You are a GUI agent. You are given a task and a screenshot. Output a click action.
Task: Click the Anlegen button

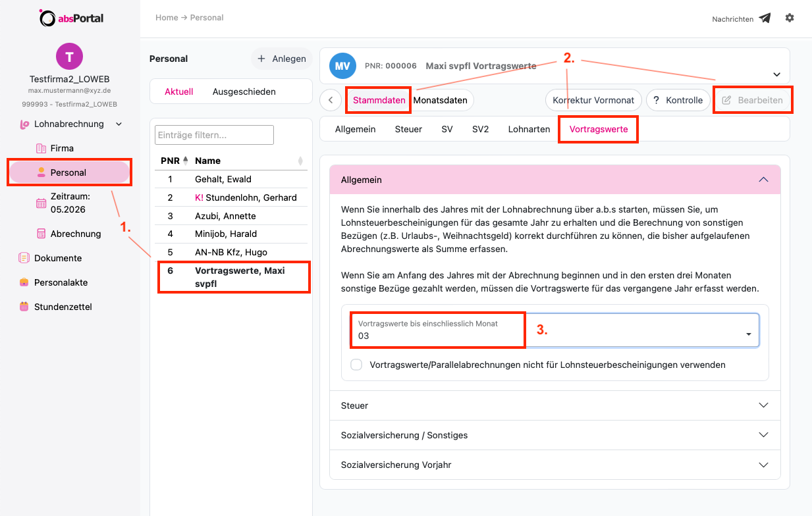(x=282, y=59)
